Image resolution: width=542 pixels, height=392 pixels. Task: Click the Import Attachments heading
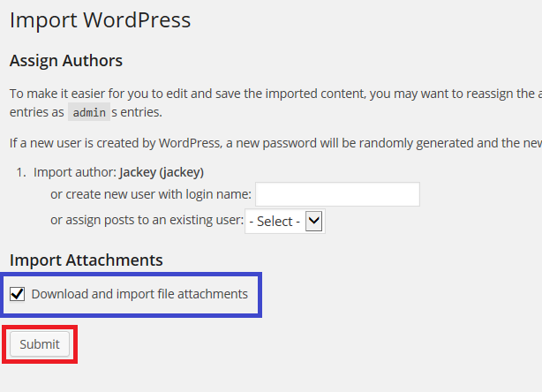pyautogui.click(x=87, y=260)
